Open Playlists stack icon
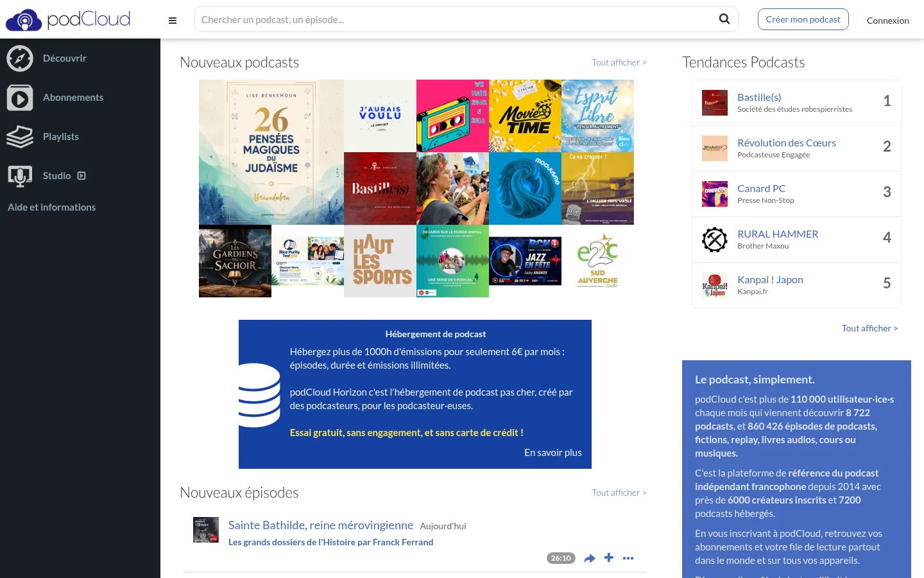 (x=20, y=137)
